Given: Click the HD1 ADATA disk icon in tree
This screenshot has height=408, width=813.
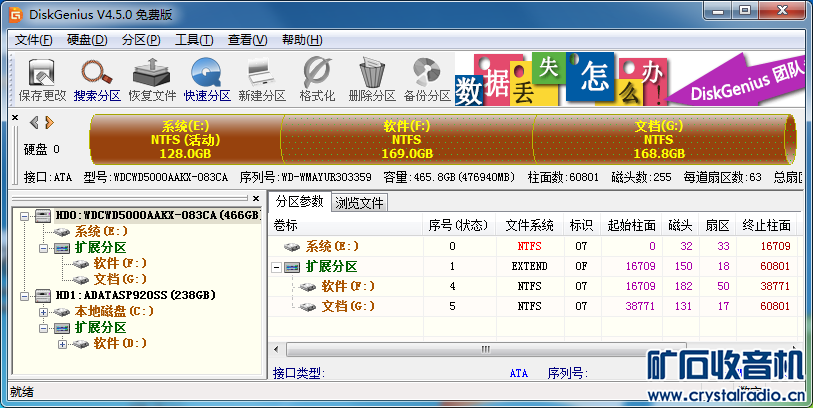Looking at the screenshot, I should pos(43,296).
